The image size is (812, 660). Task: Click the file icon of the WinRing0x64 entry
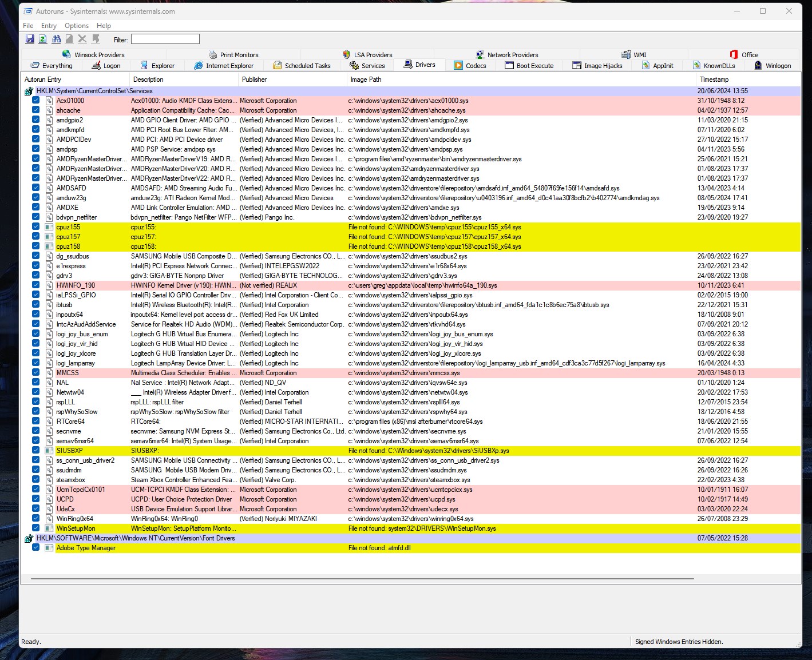click(x=49, y=519)
